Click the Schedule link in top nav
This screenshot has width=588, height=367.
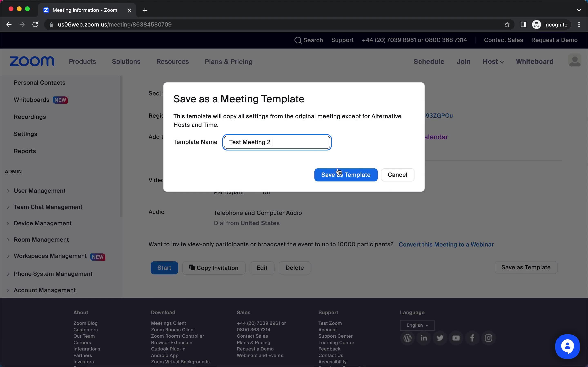point(429,61)
